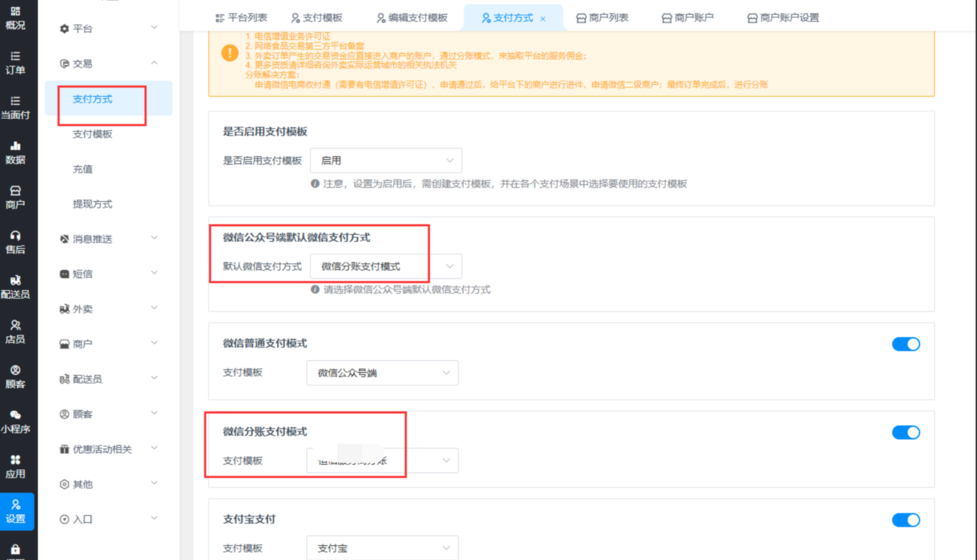Click the icon beside 消息推送 menu

click(x=65, y=239)
